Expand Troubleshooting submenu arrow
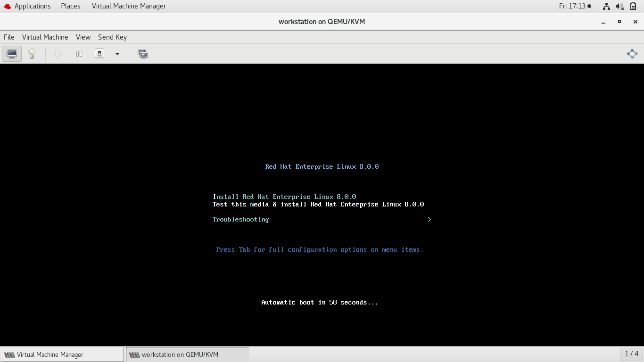This screenshot has height=362, width=644. (x=429, y=219)
